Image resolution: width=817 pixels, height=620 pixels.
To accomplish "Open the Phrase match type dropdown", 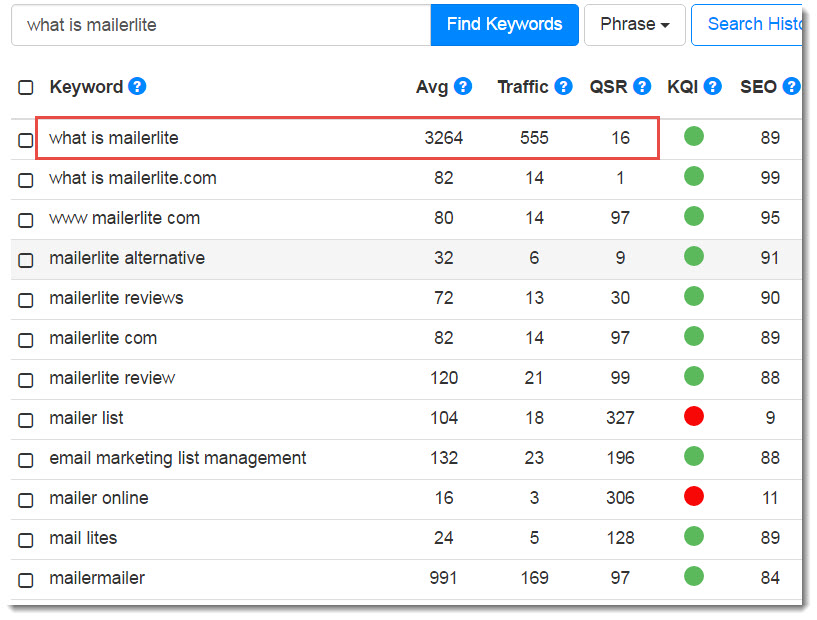I will [634, 24].
